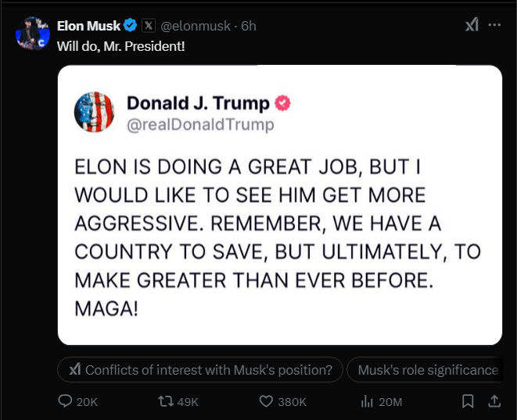Click Elon Musk's profile avatar
Viewport: 517px width, 420px height.
pyautogui.click(x=32, y=34)
